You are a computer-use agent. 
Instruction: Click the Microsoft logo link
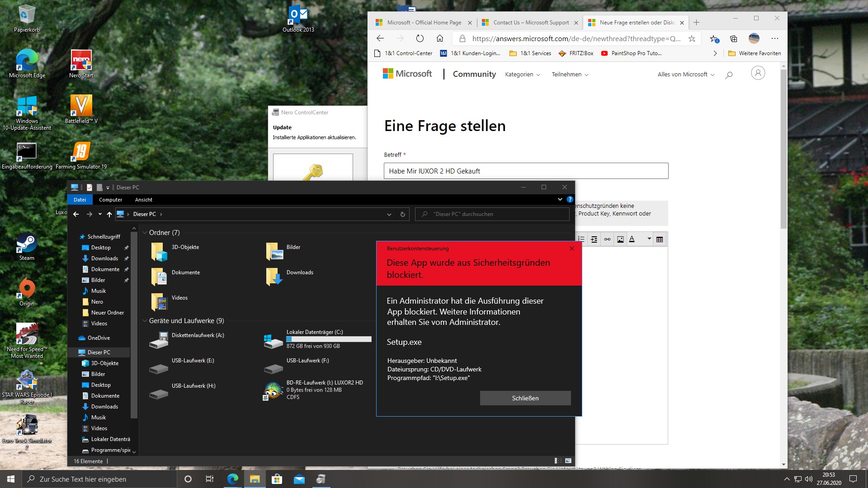click(407, 74)
